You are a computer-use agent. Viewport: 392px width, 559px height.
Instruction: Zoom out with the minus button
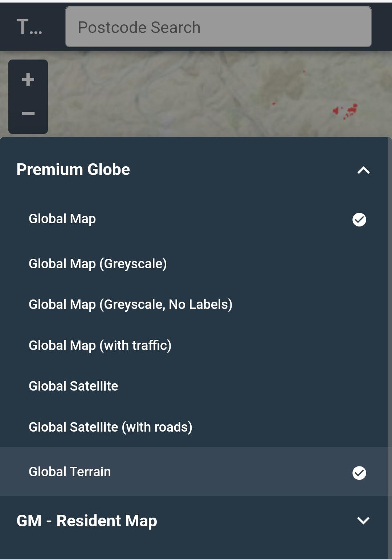click(28, 114)
